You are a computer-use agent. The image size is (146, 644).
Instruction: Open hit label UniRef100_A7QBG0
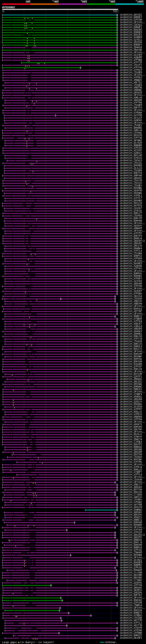131,615
